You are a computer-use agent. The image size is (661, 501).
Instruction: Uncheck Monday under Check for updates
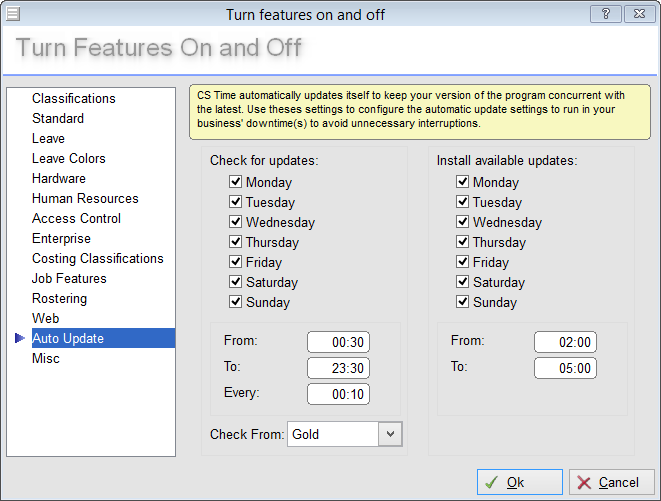[x=236, y=182]
